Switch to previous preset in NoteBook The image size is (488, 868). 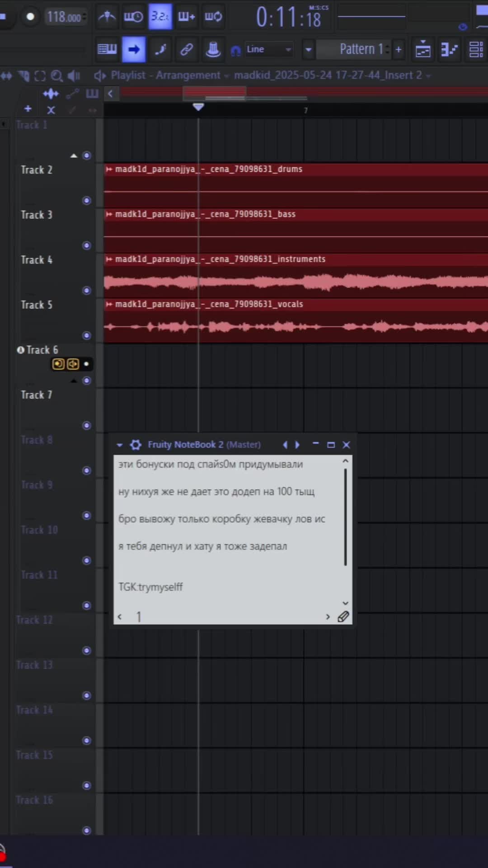[285, 445]
